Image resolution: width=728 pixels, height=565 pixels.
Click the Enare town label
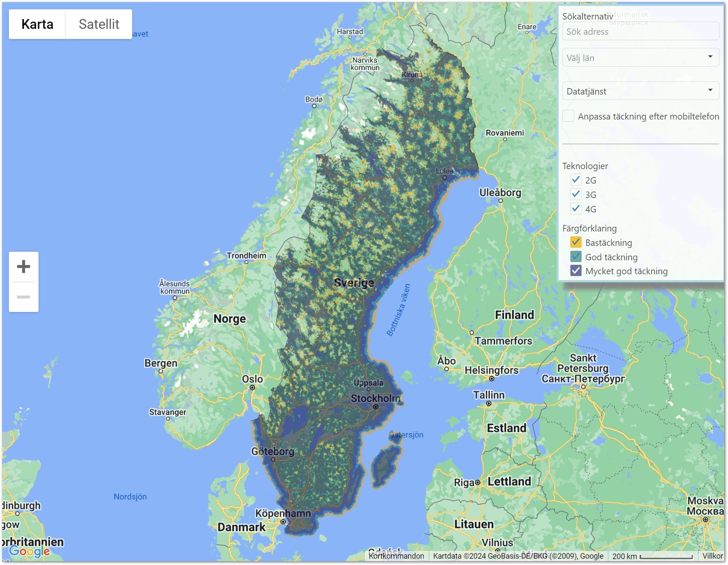pyautogui.click(x=527, y=27)
